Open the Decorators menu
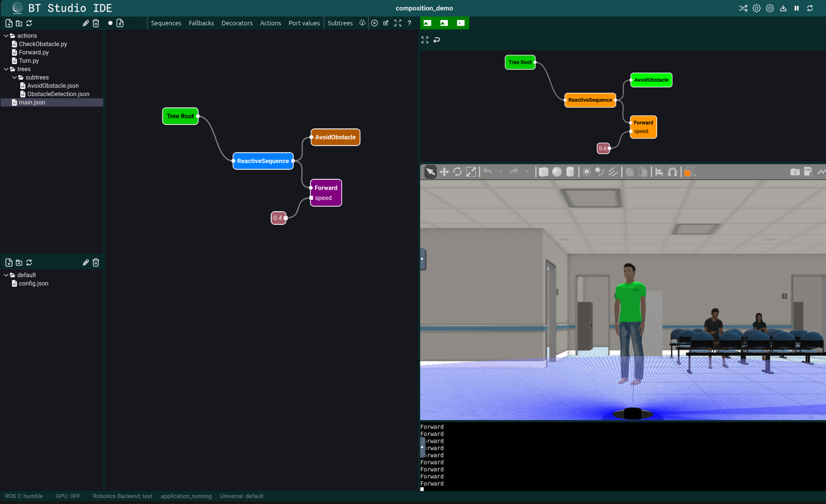826x504 pixels. tap(237, 23)
